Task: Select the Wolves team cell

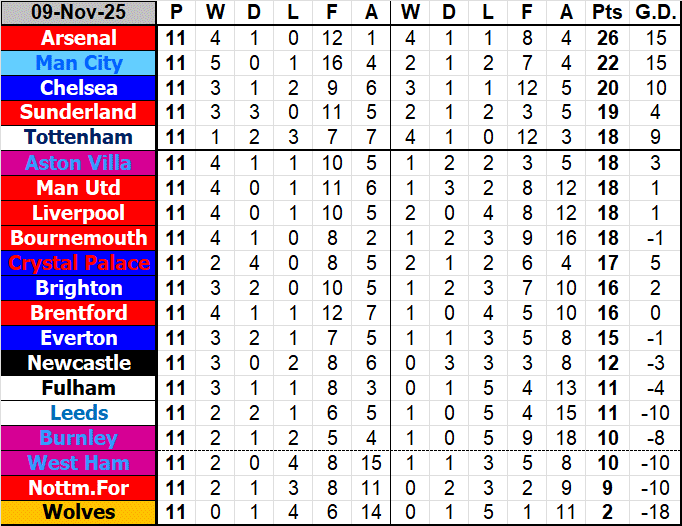Action: pos(79,513)
